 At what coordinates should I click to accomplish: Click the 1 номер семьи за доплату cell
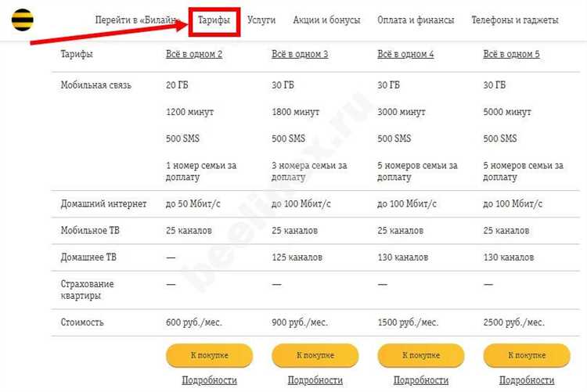point(201,171)
